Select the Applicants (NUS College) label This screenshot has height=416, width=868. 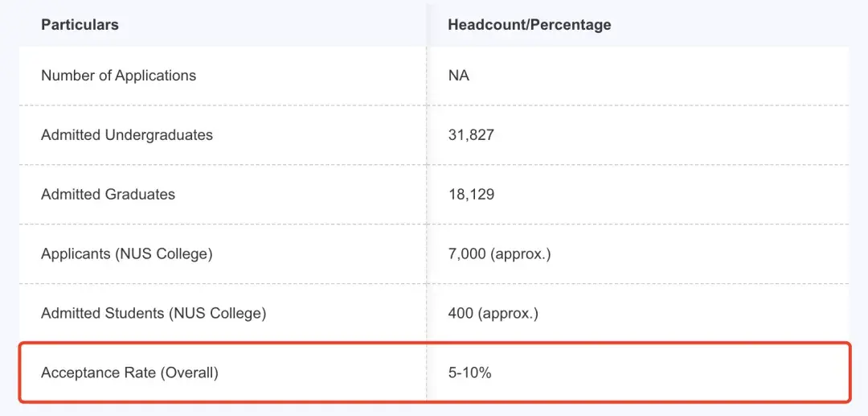tap(126, 253)
